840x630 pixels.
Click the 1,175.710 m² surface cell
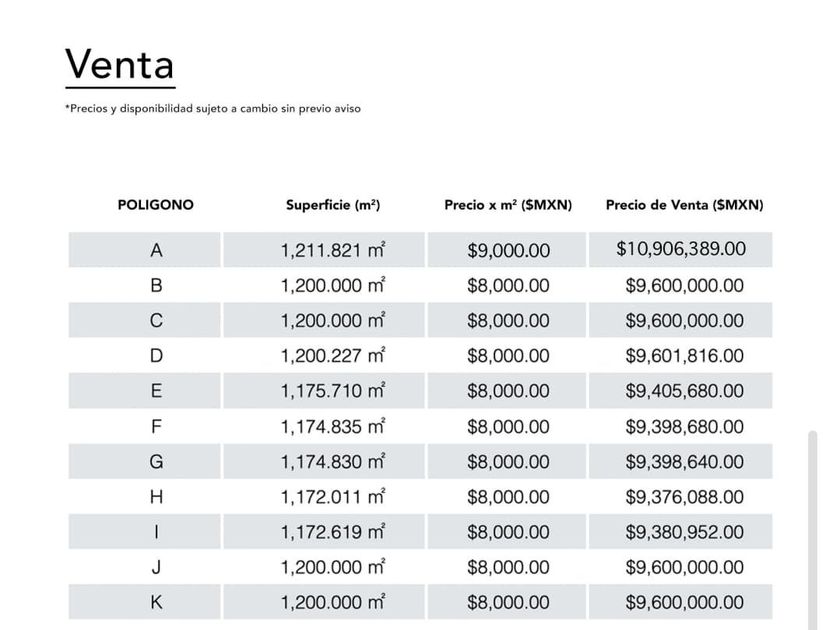coord(333,391)
